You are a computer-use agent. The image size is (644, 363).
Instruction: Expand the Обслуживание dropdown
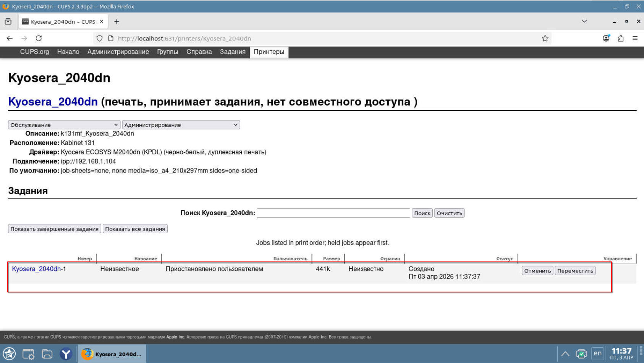coord(64,125)
